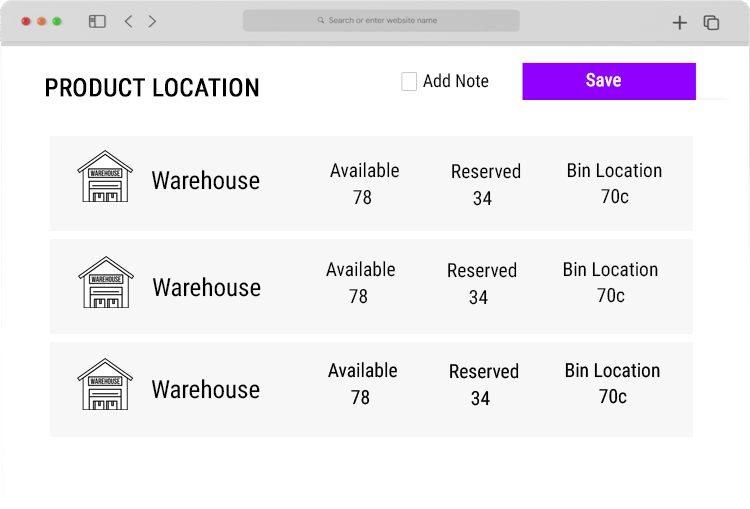Click the first row's Bin Location 70c
The width and height of the screenshot is (750, 509).
click(615, 197)
